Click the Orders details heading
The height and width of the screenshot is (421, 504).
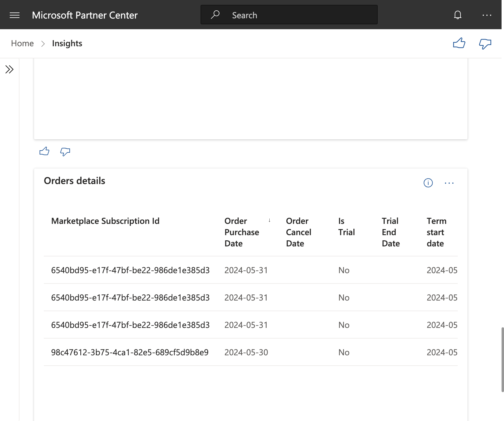pyautogui.click(x=75, y=181)
